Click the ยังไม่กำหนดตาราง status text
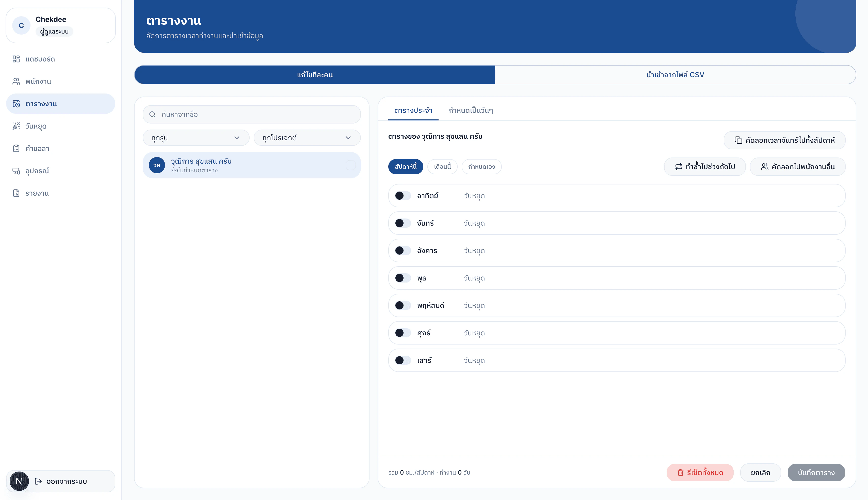 coord(194,170)
